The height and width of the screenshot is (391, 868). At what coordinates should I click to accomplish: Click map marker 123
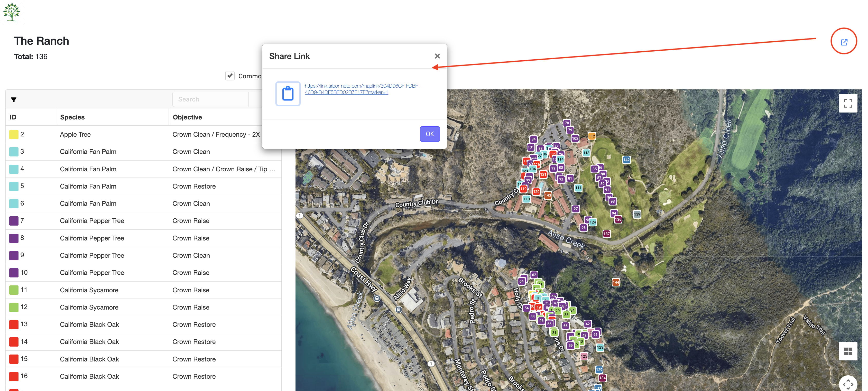(600, 347)
